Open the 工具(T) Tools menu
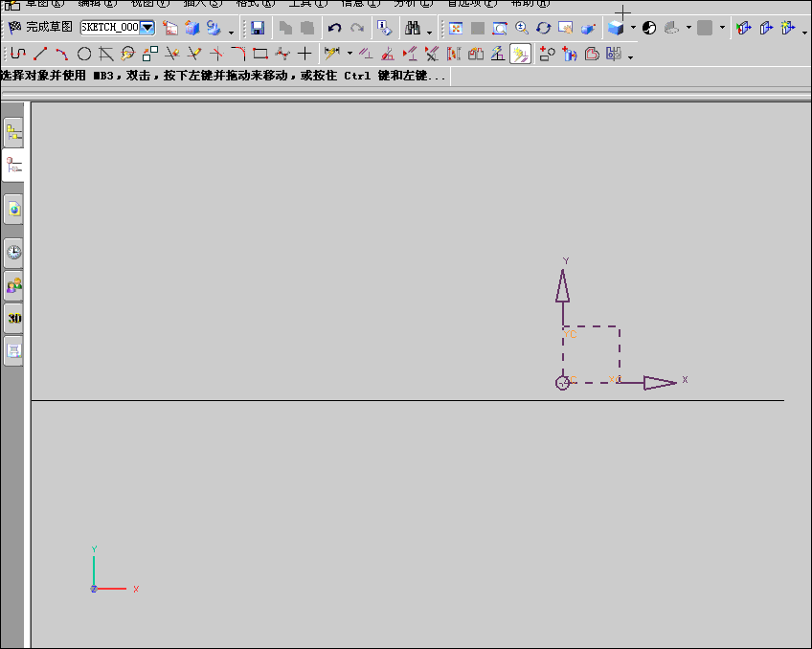This screenshot has height=649, width=812. pos(308,3)
